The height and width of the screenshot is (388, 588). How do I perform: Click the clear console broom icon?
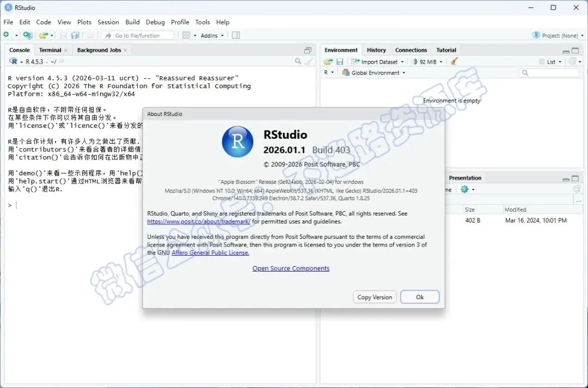pos(309,61)
